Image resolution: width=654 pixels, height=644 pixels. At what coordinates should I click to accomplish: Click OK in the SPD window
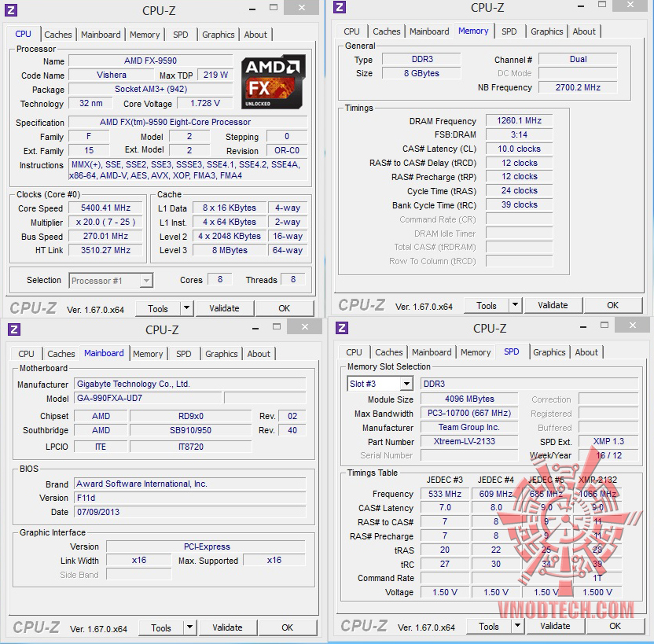615,625
